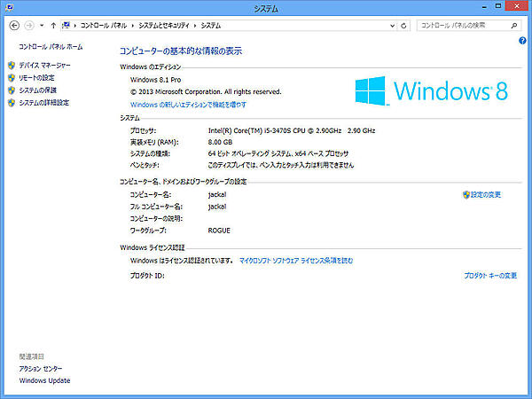Viewport: 532px width, 399px height.
Task: Click the Windows 8 logo
Action: (431, 90)
